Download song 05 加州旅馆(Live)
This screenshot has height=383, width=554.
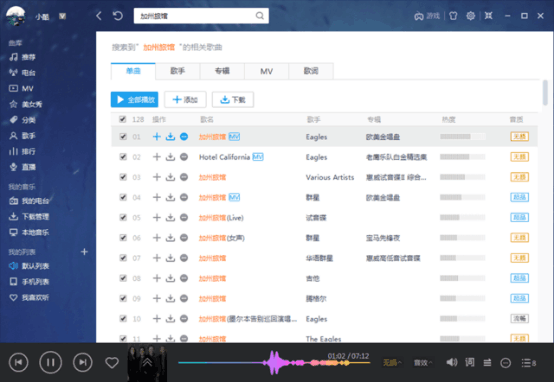click(170, 218)
